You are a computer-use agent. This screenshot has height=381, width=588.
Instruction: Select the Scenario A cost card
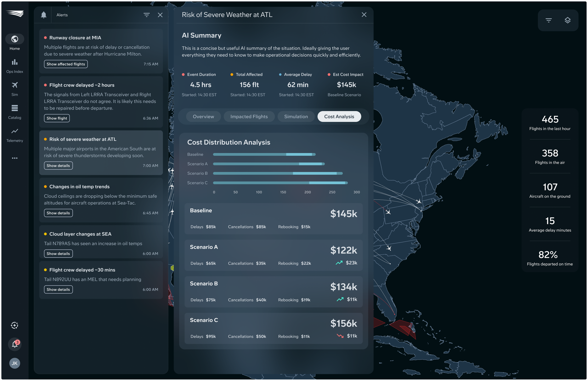[273, 255]
